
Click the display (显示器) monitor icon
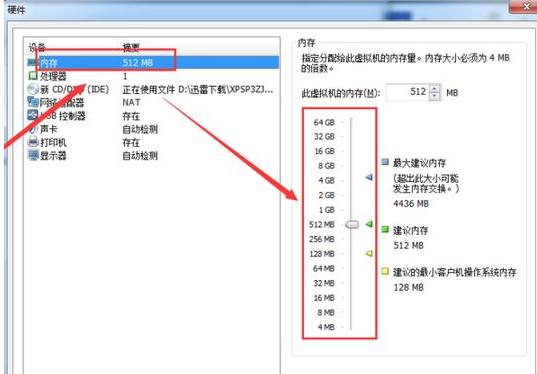33,156
